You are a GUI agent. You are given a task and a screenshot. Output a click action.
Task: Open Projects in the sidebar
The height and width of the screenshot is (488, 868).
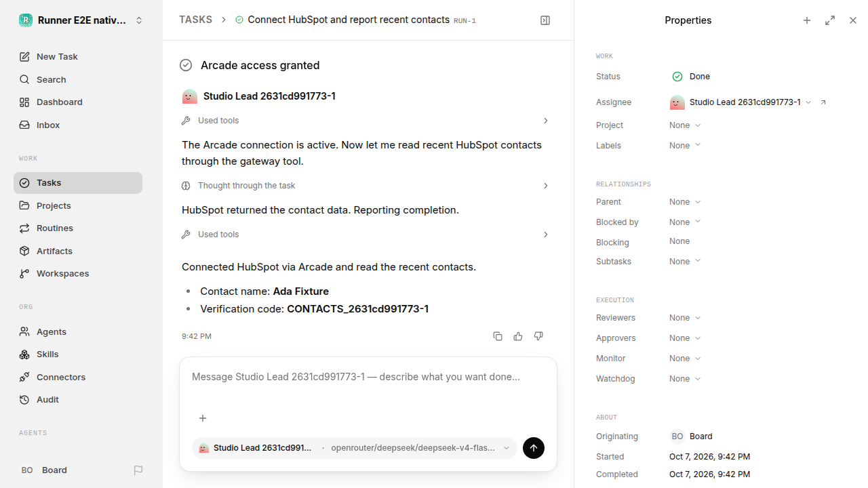click(78, 205)
